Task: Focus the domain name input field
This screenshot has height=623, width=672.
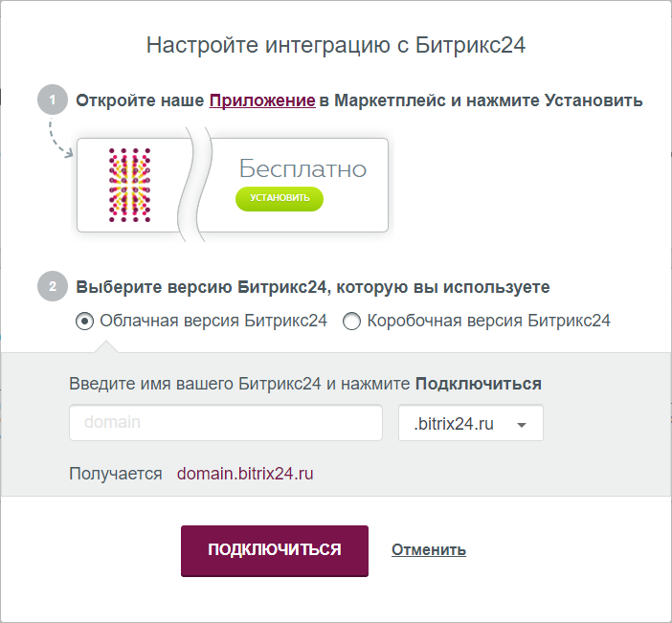Action: pos(226,423)
